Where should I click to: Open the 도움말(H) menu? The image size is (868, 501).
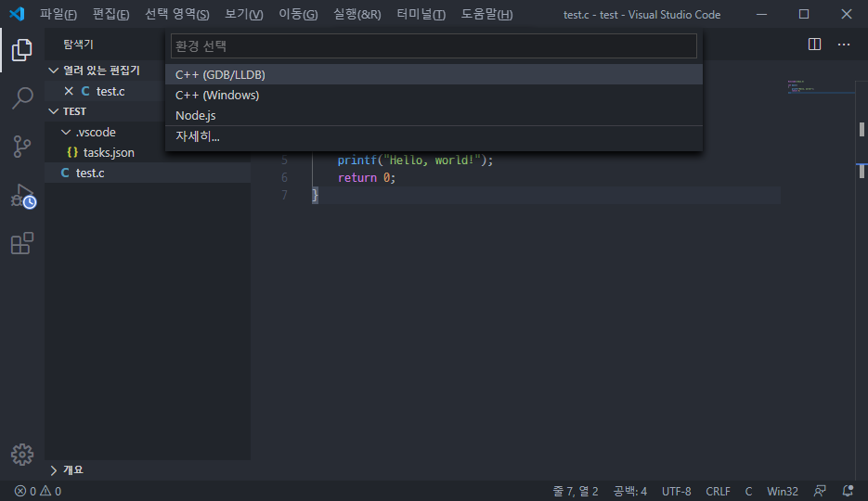tap(486, 14)
